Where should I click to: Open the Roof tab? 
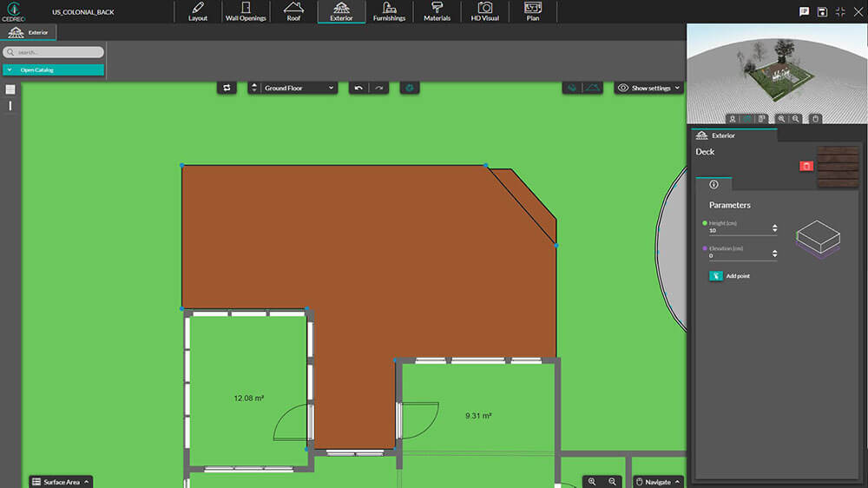[x=293, y=11]
